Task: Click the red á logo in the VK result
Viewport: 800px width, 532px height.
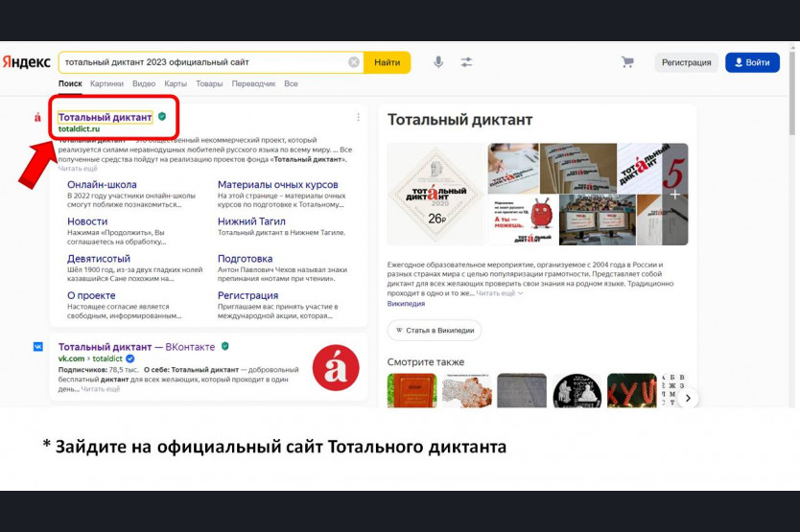Action: 336,368
